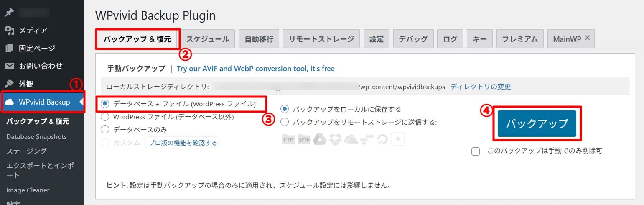This screenshot has width=644, height=205.
Task: Click the DigitalOcean Spaces storage icon
Action: pyautogui.click(x=382, y=139)
